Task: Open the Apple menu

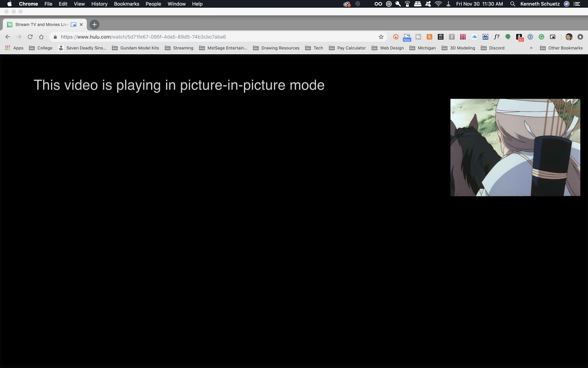Action: click(x=9, y=4)
